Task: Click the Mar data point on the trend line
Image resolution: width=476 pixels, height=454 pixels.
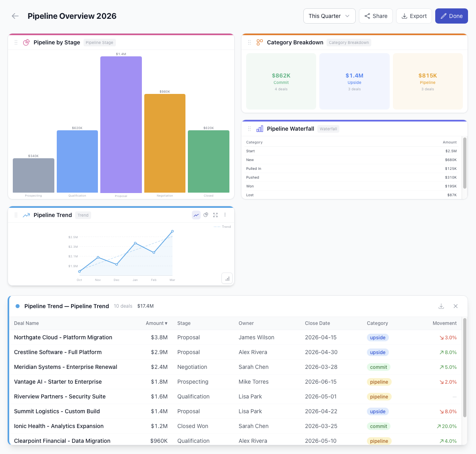Action: (x=172, y=231)
